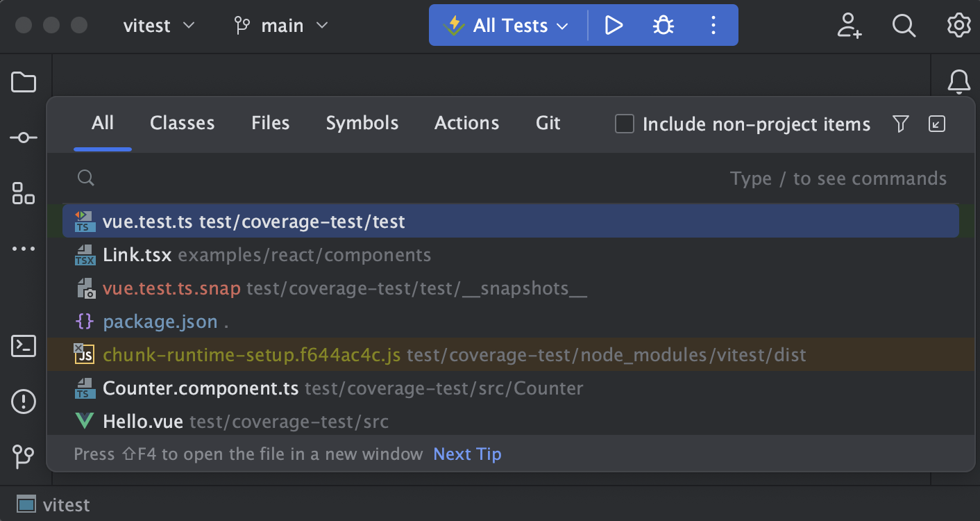Viewport: 980px width, 521px height.
Task: Switch to the Classes tab
Action: (x=183, y=124)
